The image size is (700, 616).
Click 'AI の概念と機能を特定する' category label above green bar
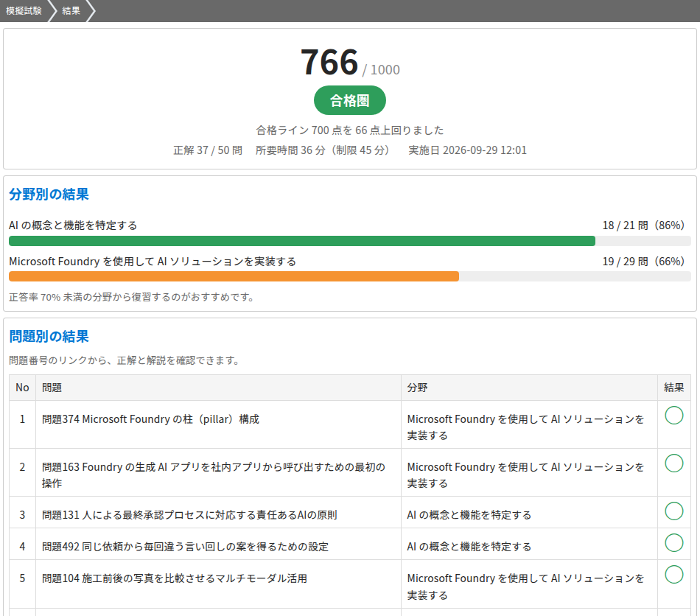(73, 225)
